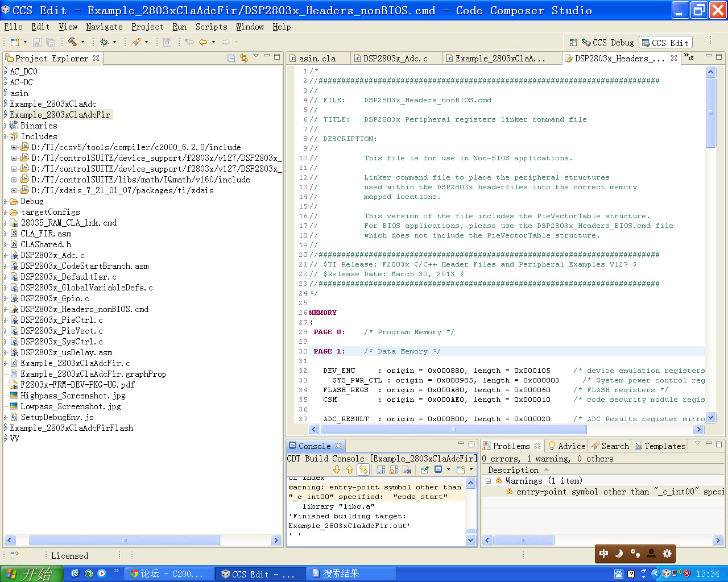Click the Back navigation arrow icon

[x=202, y=42]
